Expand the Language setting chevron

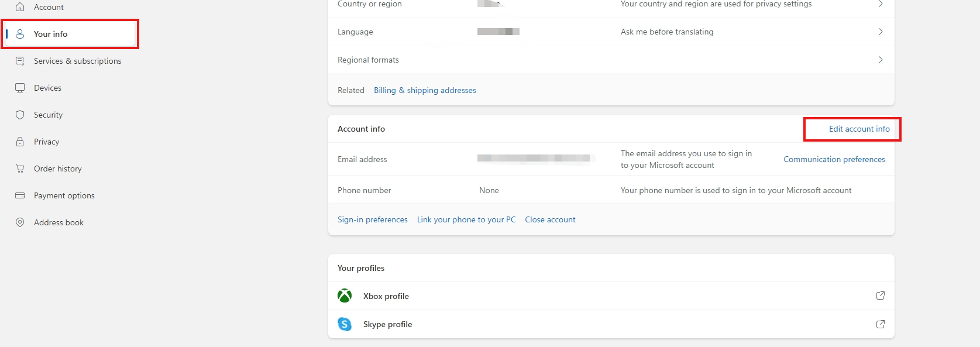(x=880, y=32)
